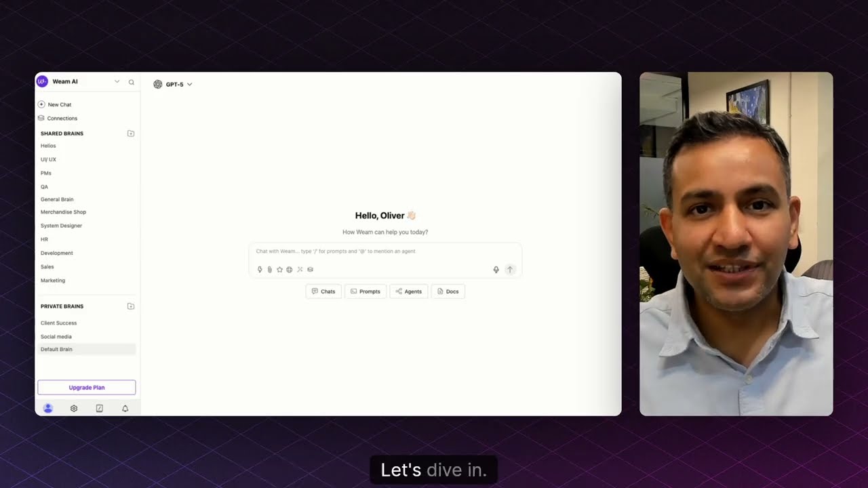This screenshot has height=488, width=868.
Task: Open the Client Success private brain
Action: (58, 323)
